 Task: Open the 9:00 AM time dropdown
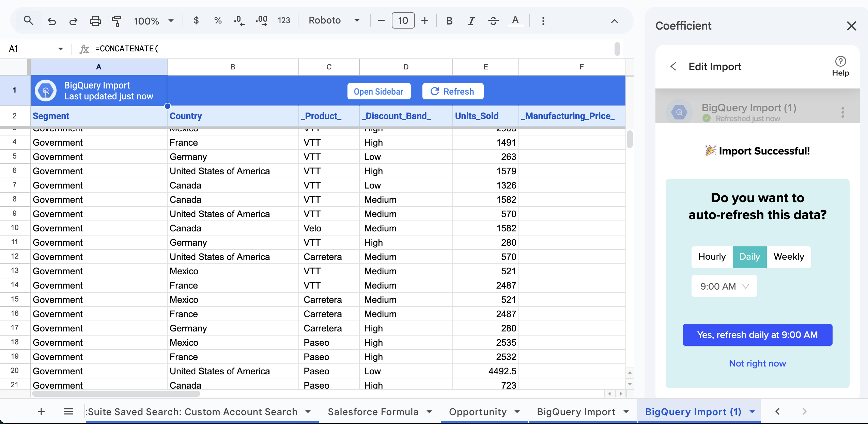724,286
